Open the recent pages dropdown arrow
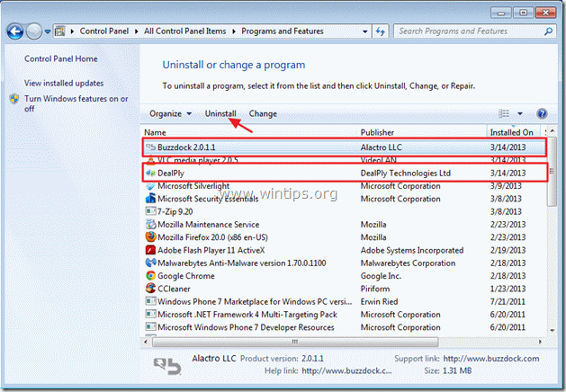The image size is (566, 392). coord(48,31)
